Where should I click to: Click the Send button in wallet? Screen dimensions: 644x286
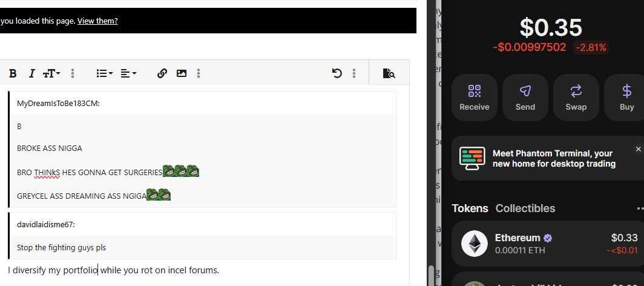pyautogui.click(x=525, y=98)
